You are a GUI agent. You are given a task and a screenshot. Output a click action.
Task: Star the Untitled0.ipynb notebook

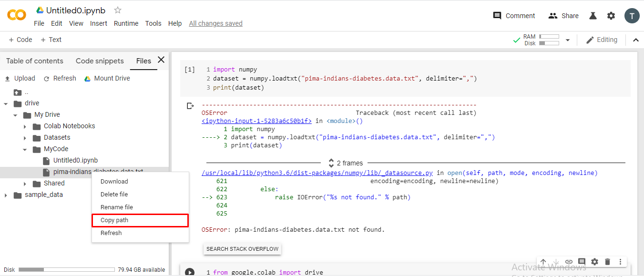[117, 10]
